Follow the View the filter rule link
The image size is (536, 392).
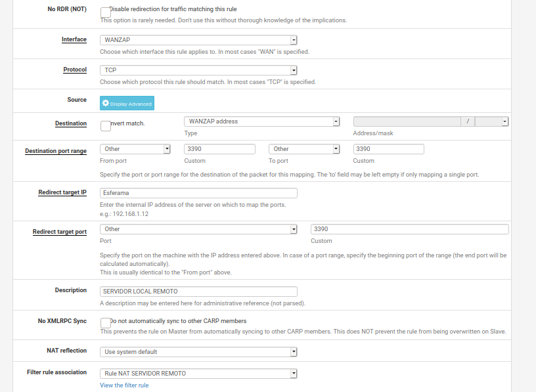tap(124, 385)
